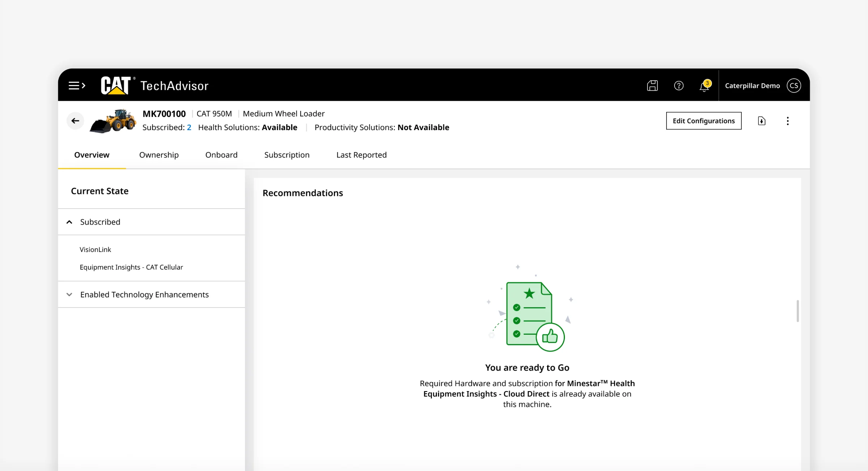The image size is (868, 471).
Task: Open the help question mark icon
Action: [x=679, y=86]
